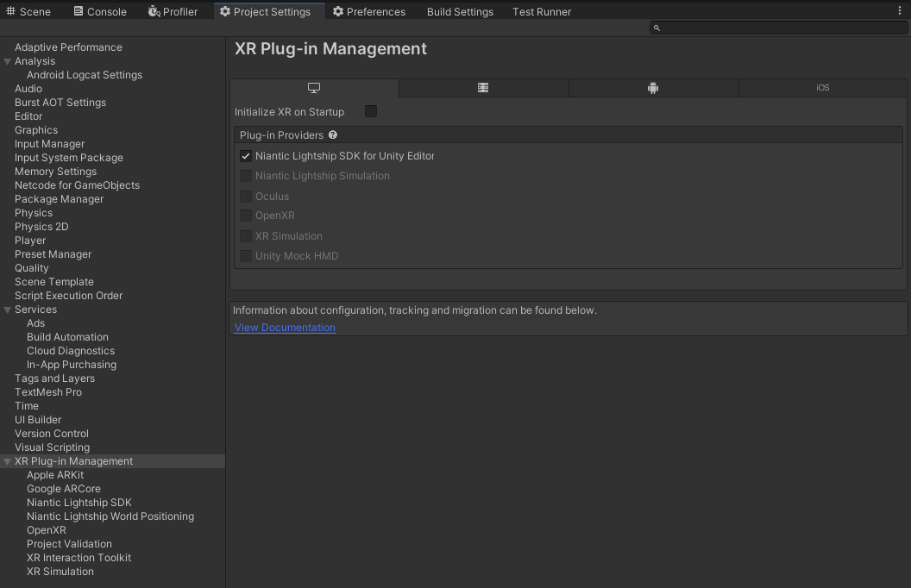This screenshot has height=588, width=911.
Task: Open the Test Runner tab
Action: click(542, 11)
